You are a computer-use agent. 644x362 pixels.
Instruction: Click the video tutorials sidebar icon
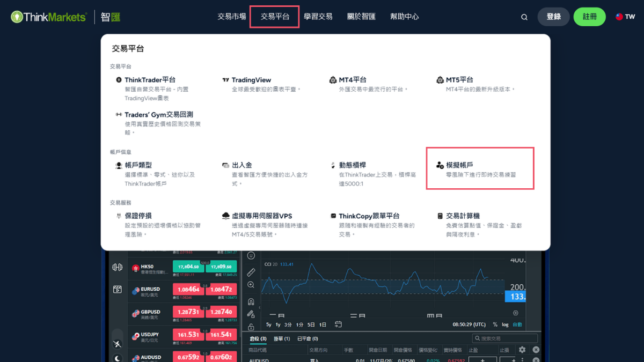point(118,290)
